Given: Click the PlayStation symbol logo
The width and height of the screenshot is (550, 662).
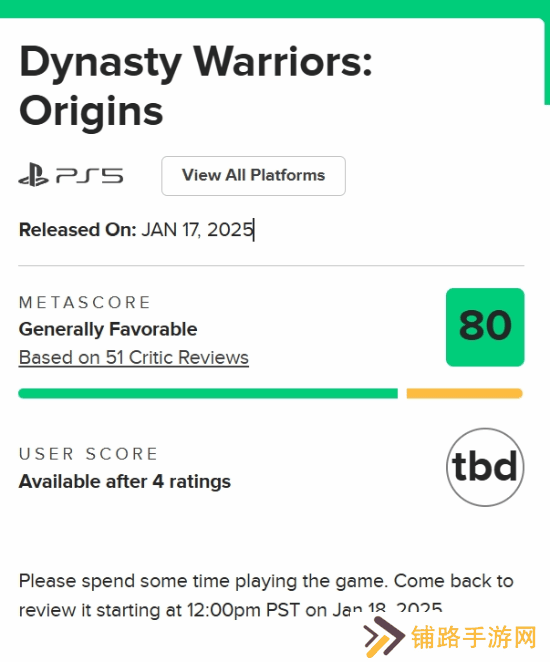Looking at the screenshot, I should (33, 175).
